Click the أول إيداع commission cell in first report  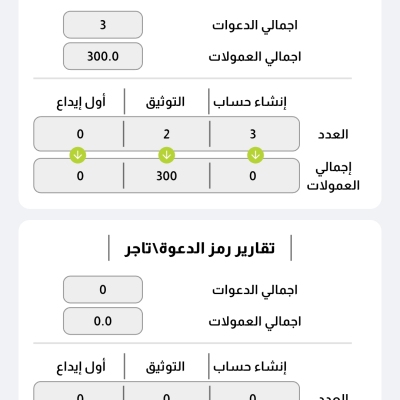[x=79, y=176]
